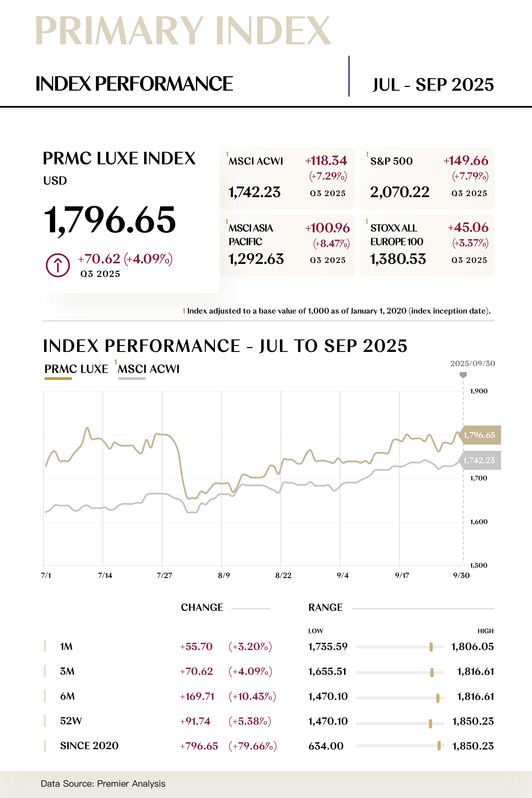
Task: Click the 6M range slider marker
Action: click(x=438, y=698)
